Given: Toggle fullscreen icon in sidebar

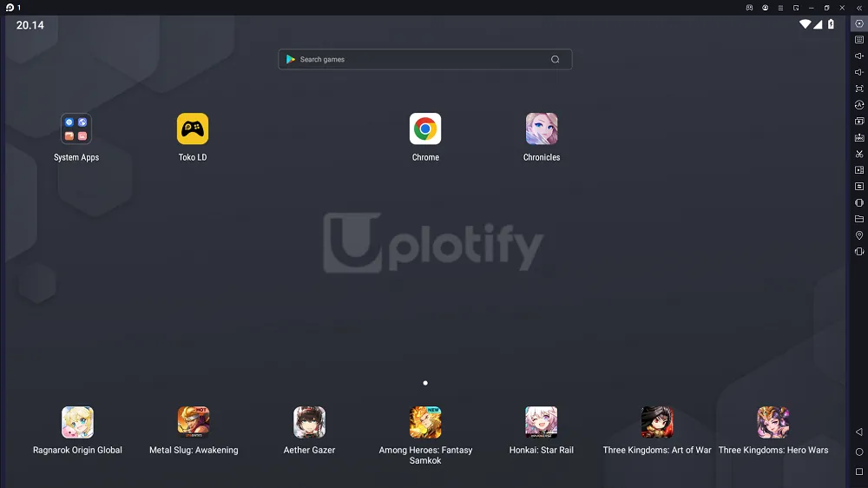Looking at the screenshot, I should click(x=859, y=89).
